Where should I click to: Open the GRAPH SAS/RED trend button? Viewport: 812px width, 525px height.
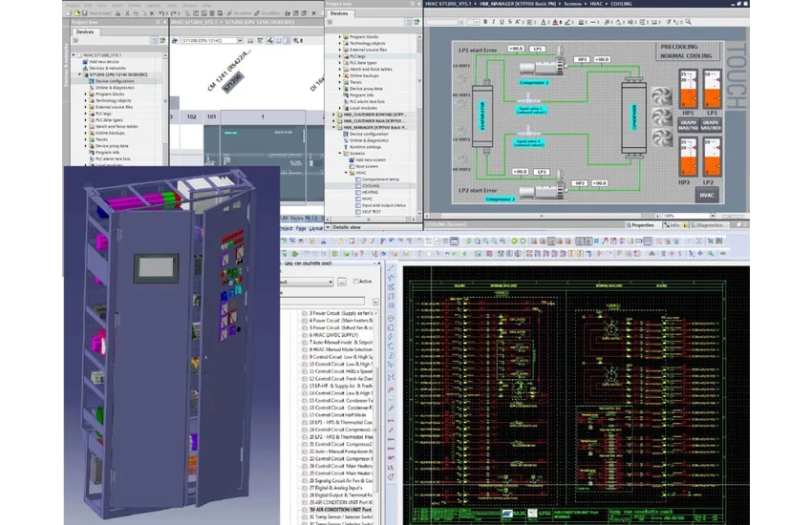tap(710, 123)
